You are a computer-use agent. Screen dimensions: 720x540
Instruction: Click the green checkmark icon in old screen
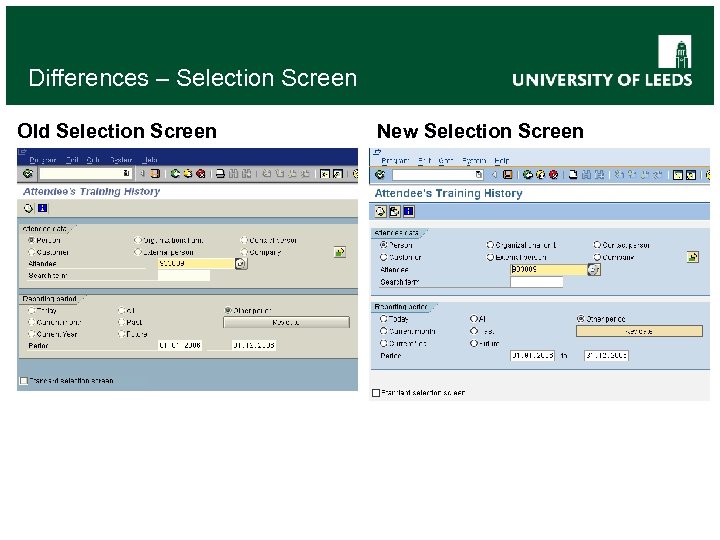pos(28,173)
